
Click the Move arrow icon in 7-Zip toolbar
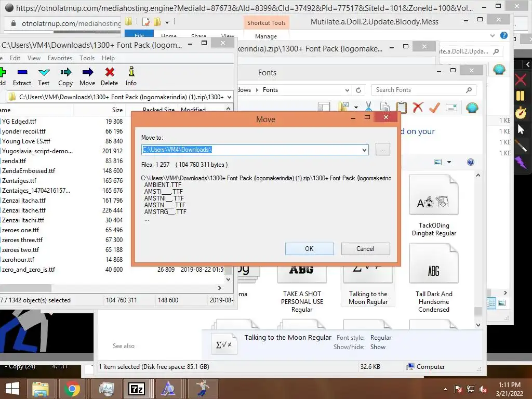[x=87, y=72]
